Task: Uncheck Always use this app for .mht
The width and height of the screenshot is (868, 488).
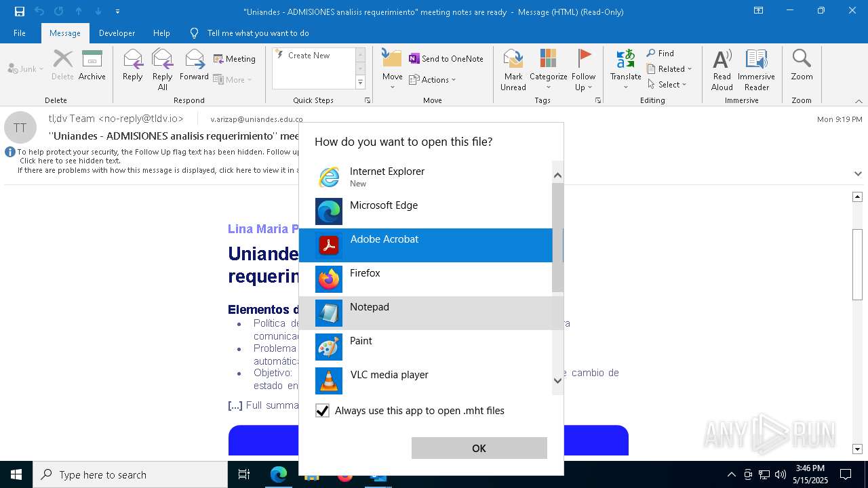Action: [323, 411]
